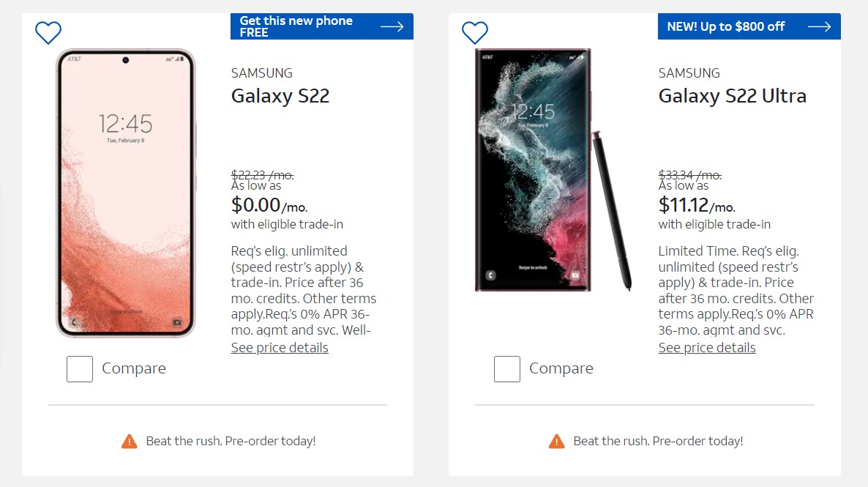Favorite the Galaxy S22 with heart icon
The image size is (868, 487).
tap(48, 32)
